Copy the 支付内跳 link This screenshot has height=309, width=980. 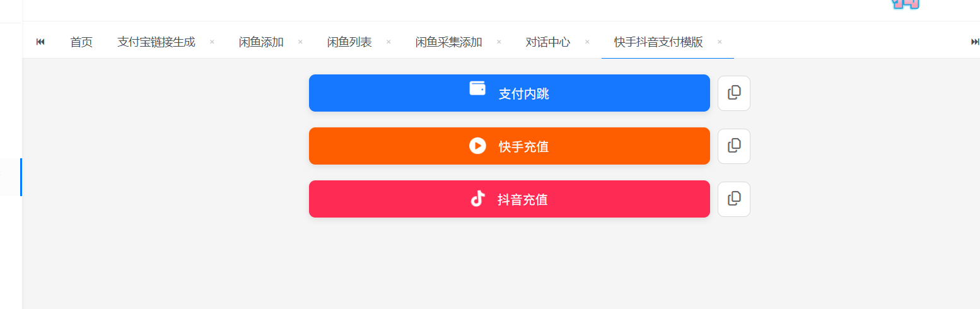pyautogui.click(x=734, y=93)
